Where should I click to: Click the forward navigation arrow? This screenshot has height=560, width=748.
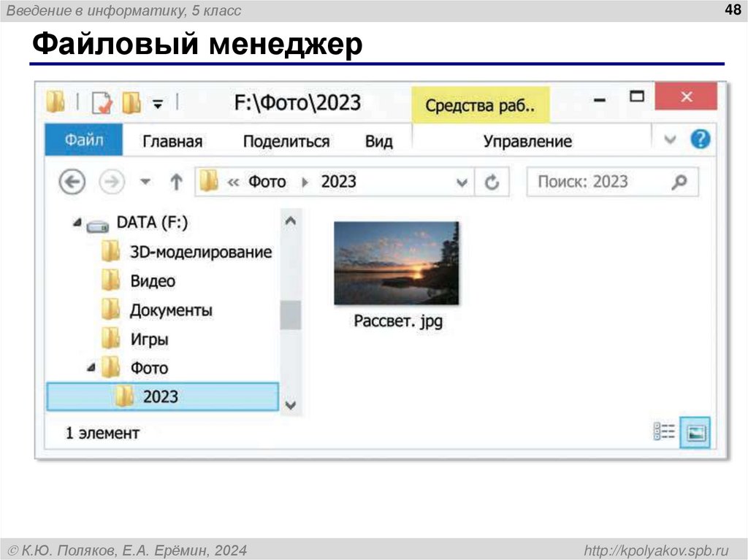111,181
